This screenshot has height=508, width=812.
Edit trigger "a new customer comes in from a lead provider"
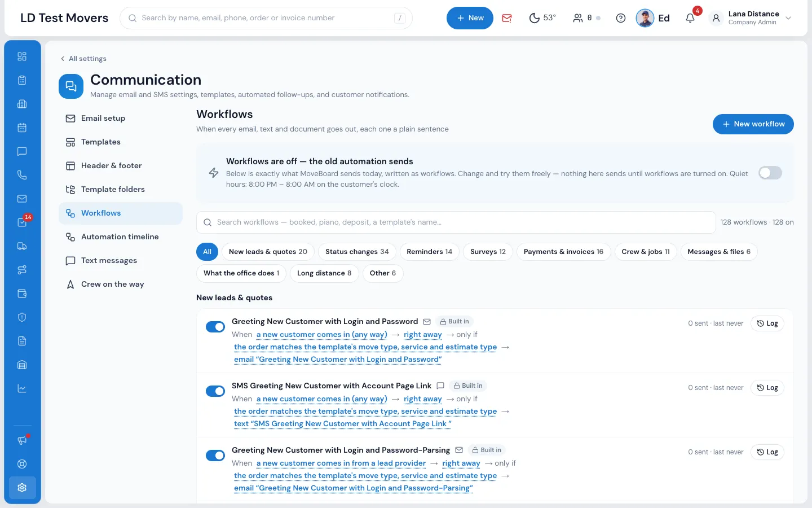click(x=341, y=463)
